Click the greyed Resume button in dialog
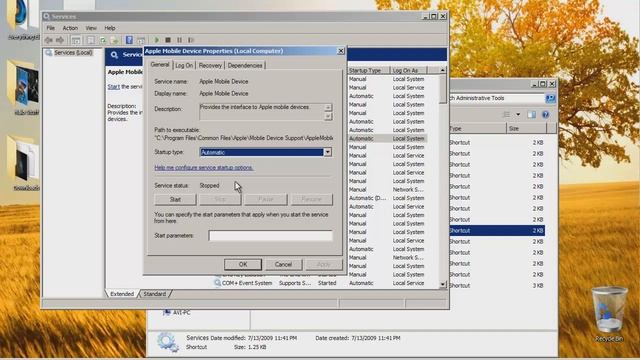The height and width of the screenshot is (360, 640). pos(311,200)
